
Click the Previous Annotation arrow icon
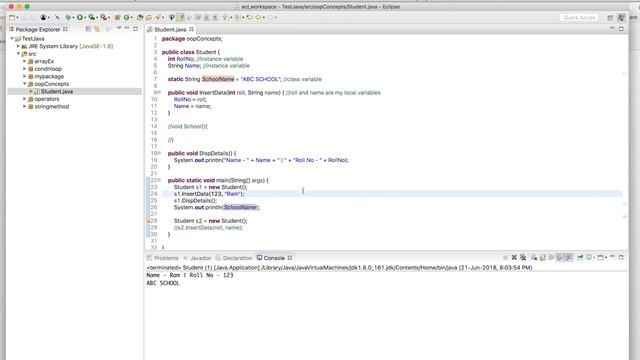237,18
